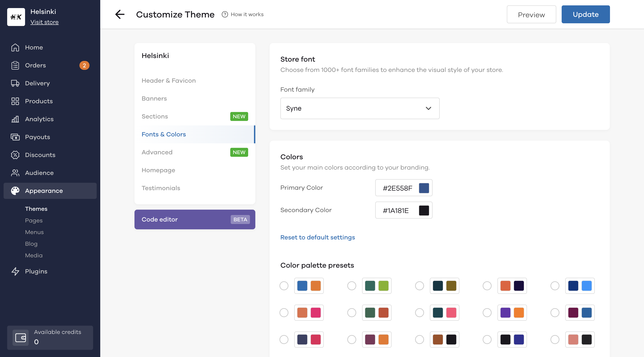644x357 pixels.
Task: Open Menus under Appearance
Action: (x=34, y=232)
